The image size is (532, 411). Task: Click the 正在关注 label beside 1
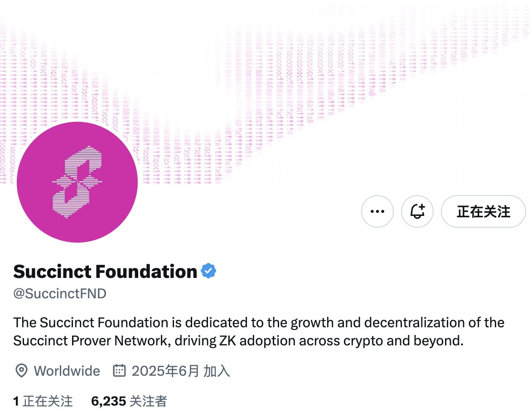point(48,401)
